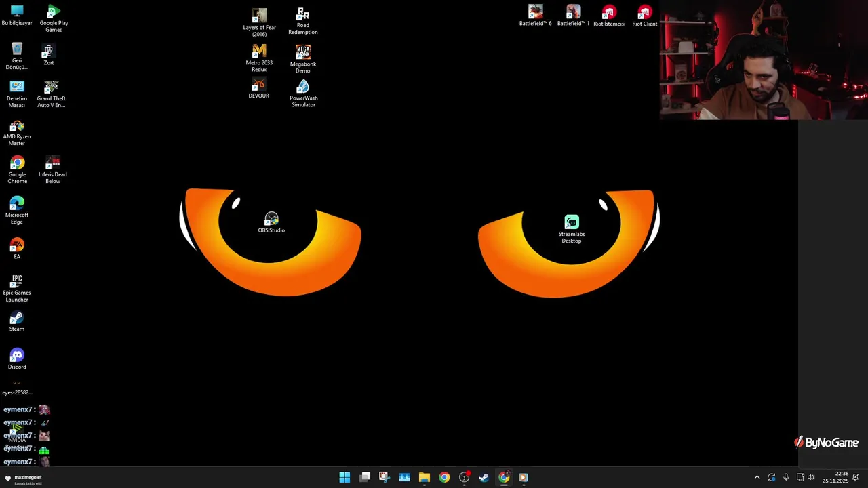Viewport: 868px width, 488px height.
Task: Open Epic Games Launcher icon
Action: pyautogui.click(x=17, y=289)
